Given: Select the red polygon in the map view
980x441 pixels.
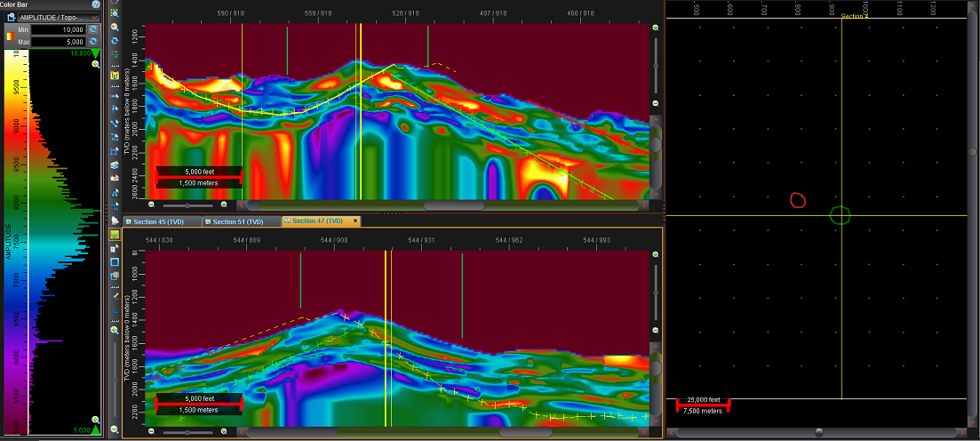Looking at the screenshot, I should tap(798, 199).
